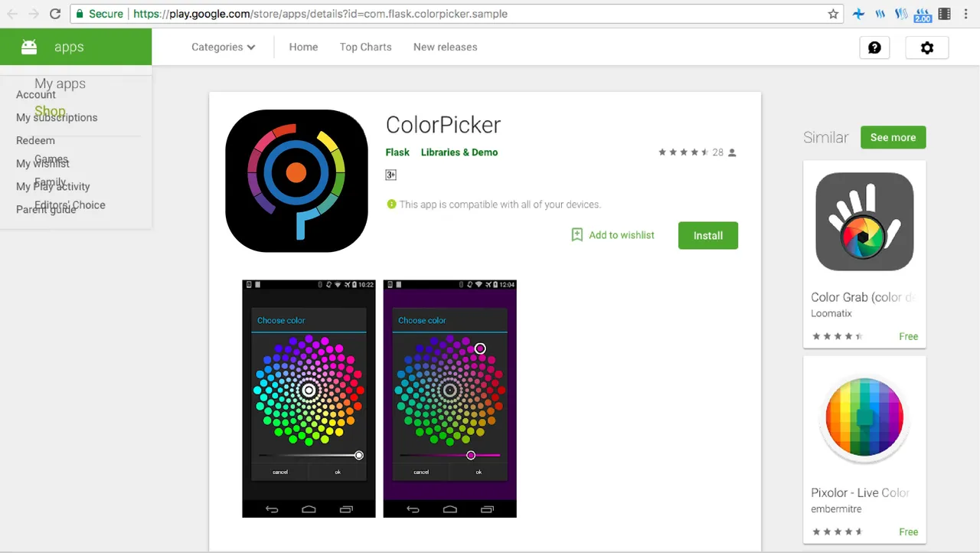Click the Add to wishlist link
980x553 pixels.
[x=621, y=235]
